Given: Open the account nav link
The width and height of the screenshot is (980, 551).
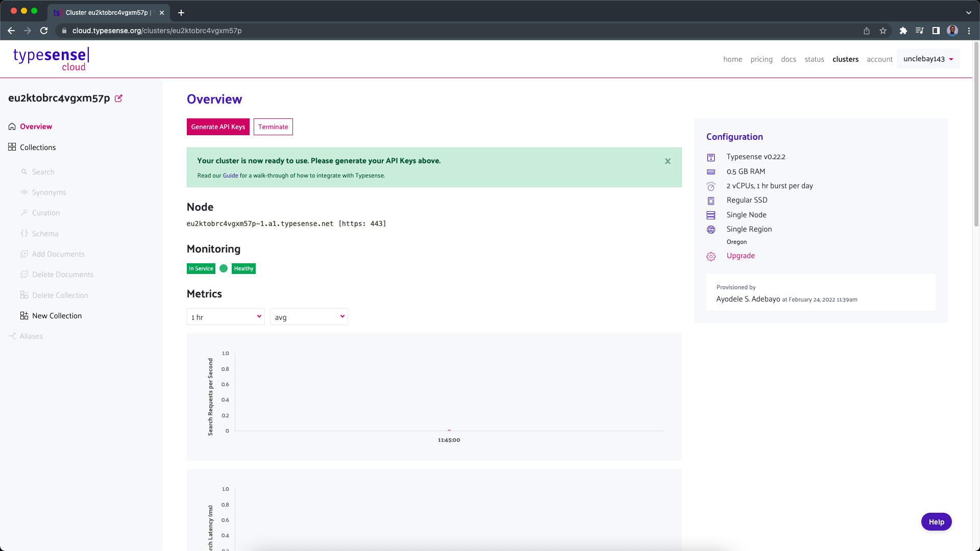Looking at the screenshot, I should coord(879,59).
